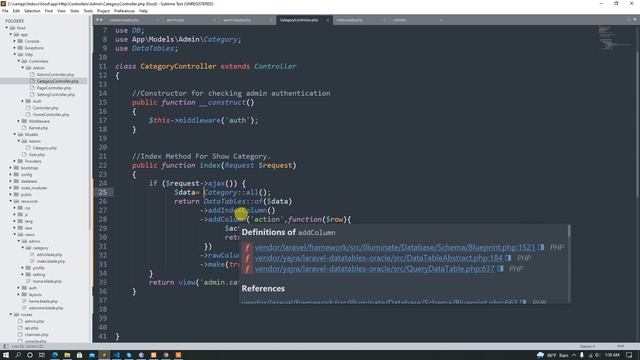Image resolution: width=640 pixels, height=360 pixels.
Task: Open the Find menu
Action: (49, 11)
